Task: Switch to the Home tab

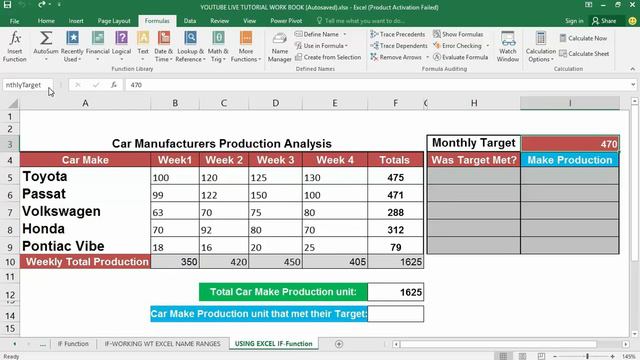Action: pos(46,21)
